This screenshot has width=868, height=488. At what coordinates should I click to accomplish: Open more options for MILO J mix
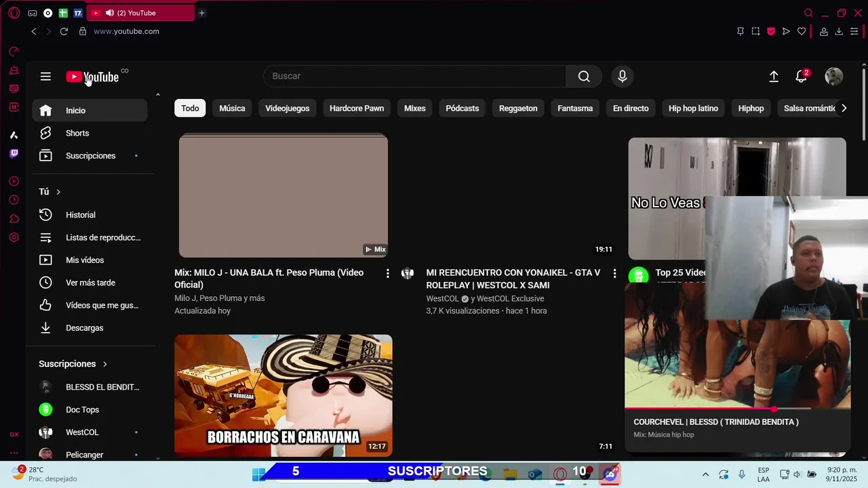pos(387,273)
